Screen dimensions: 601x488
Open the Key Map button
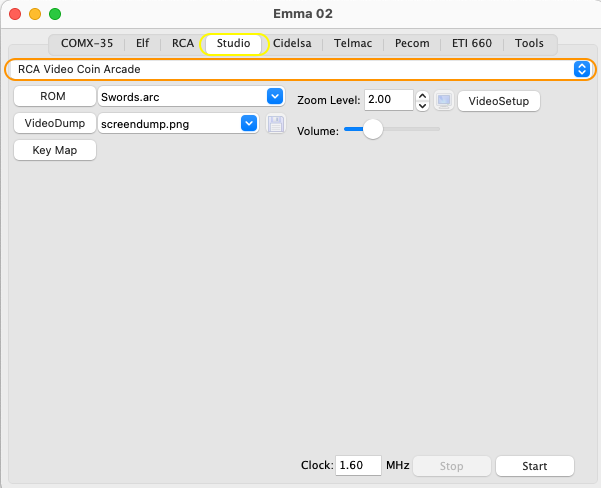pyautogui.click(x=55, y=150)
